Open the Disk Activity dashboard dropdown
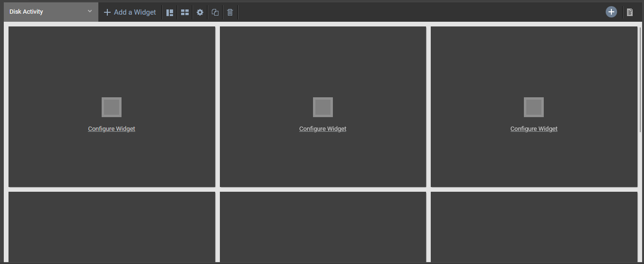 click(x=51, y=12)
